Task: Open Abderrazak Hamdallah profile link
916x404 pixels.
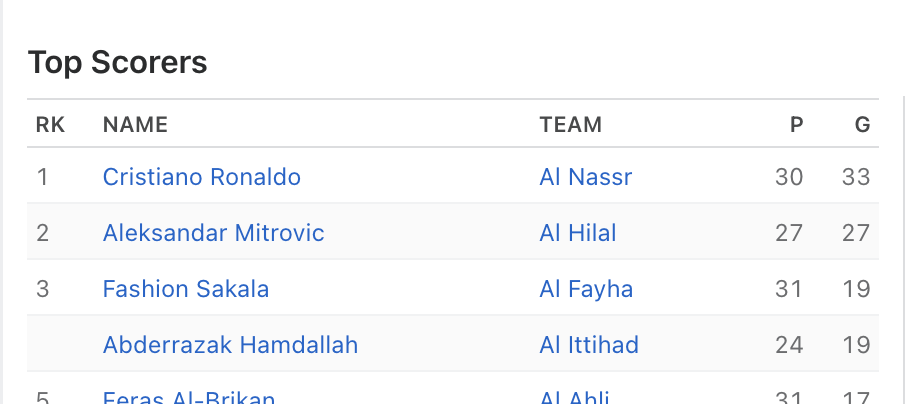Action: point(230,345)
